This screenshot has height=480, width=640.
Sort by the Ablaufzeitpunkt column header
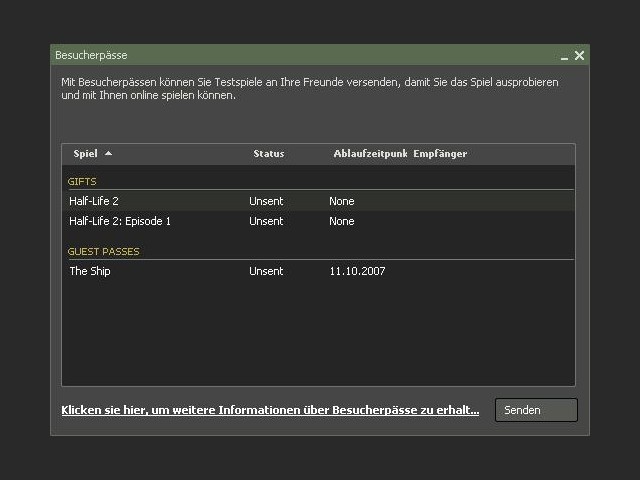[x=370, y=153]
